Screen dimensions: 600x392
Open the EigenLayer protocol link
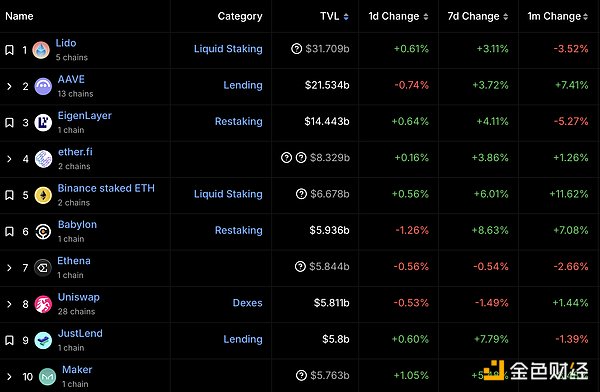coord(85,115)
